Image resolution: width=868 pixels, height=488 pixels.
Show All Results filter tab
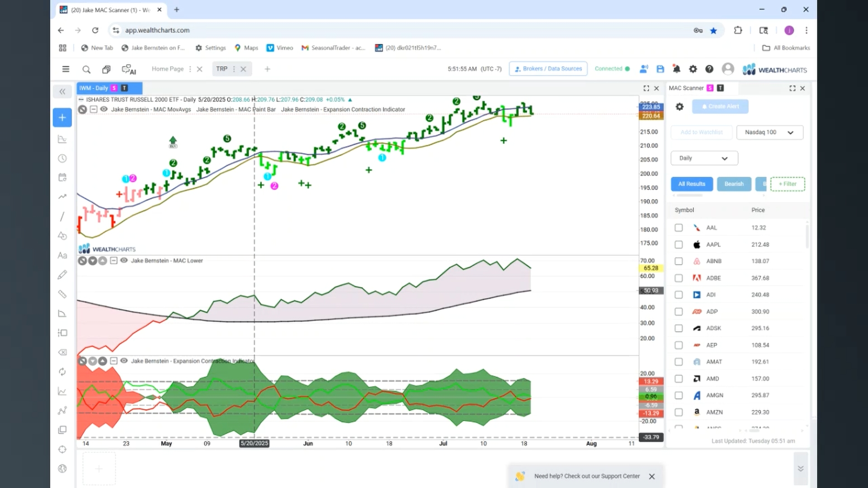click(x=692, y=184)
